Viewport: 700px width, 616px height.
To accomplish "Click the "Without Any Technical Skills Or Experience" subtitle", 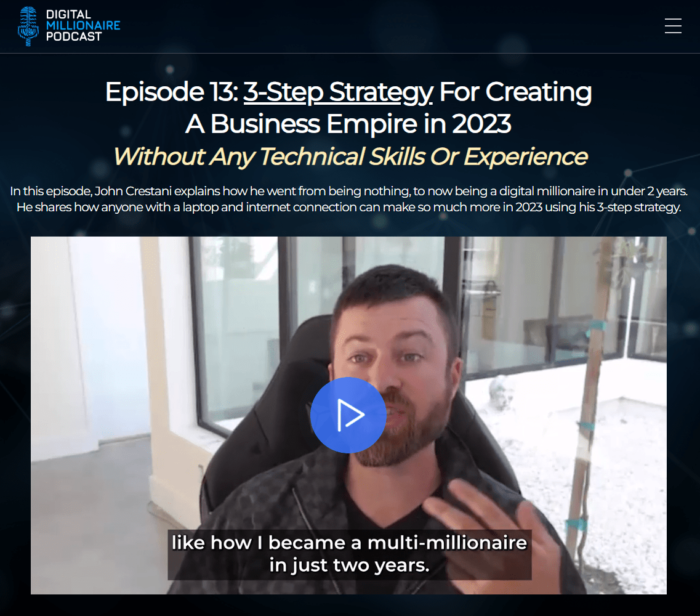I will point(350,157).
